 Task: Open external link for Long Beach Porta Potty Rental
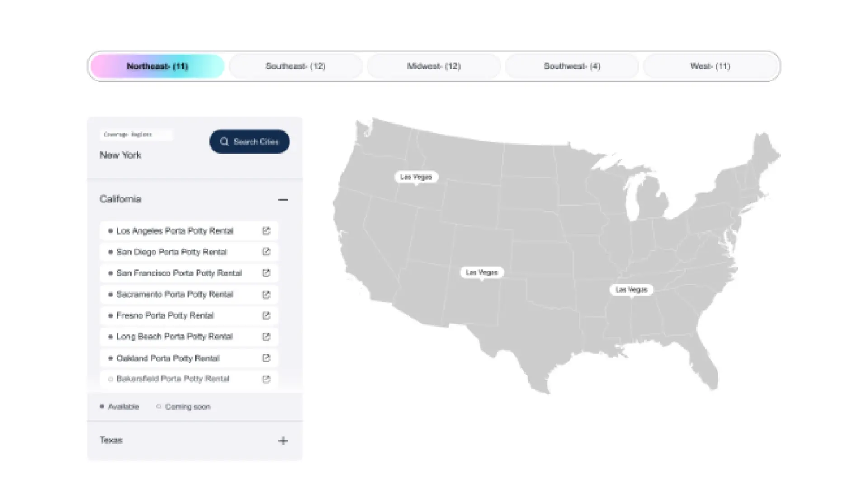point(266,337)
